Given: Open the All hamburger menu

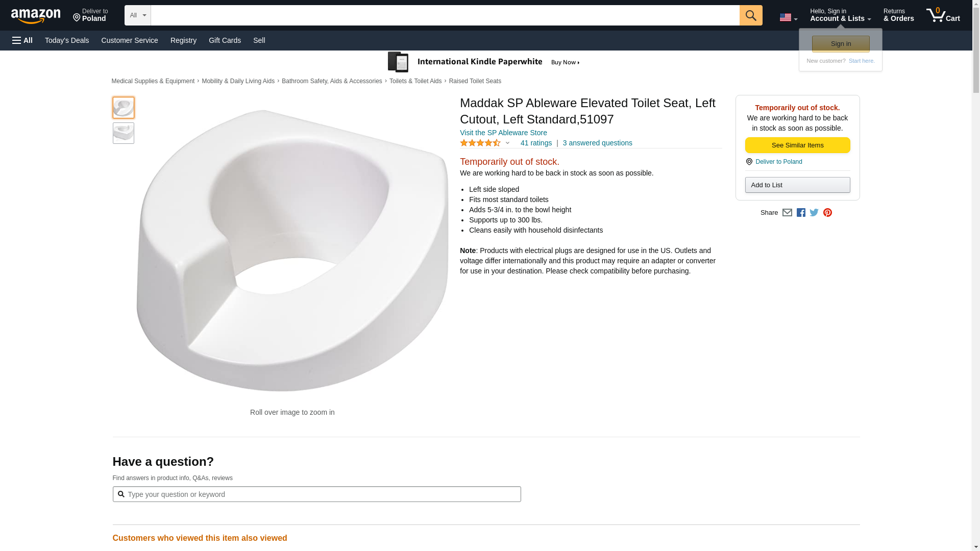Looking at the screenshot, I should point(22,40).
